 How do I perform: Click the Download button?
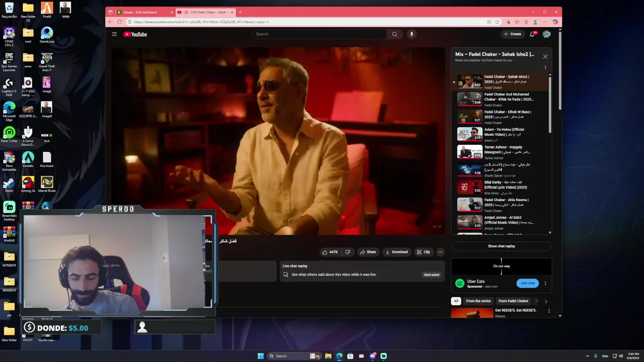(x=396, y=252)
